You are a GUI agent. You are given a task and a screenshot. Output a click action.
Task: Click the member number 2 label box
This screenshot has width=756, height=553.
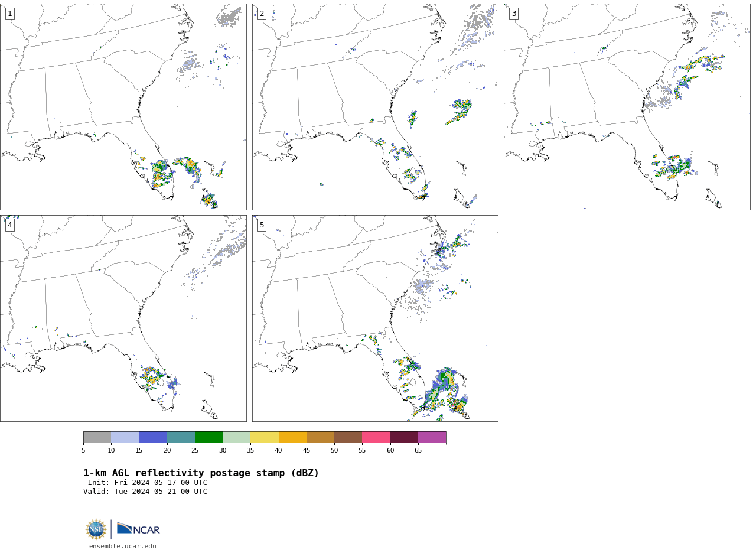[x=262, y=14]
